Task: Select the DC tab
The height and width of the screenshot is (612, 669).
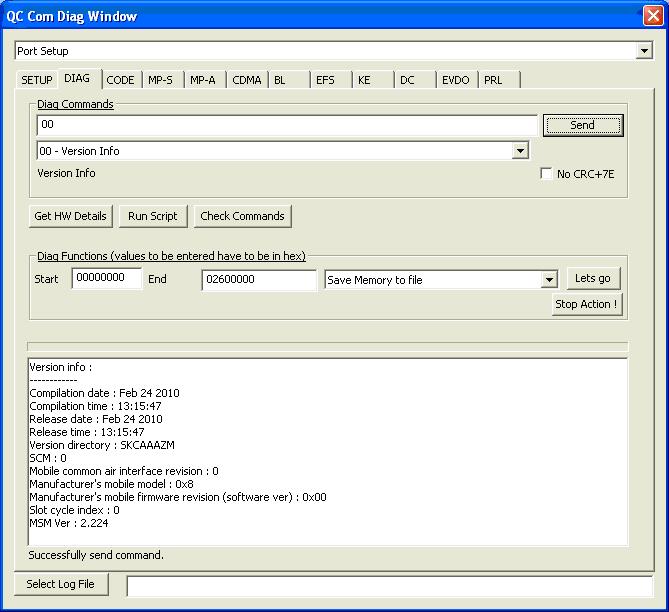Action: pos(415,80)
